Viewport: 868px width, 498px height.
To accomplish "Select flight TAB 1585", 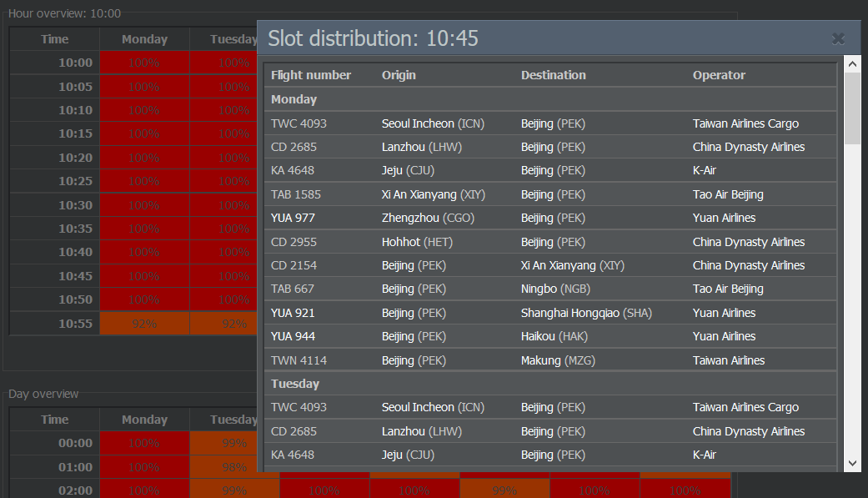I will 296,194.
